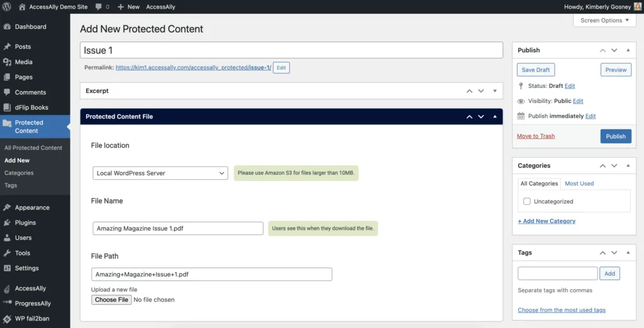The width and height of the screenshot is (644, 328).
Task: Edit the Public visibility setting
Action: 578,101
